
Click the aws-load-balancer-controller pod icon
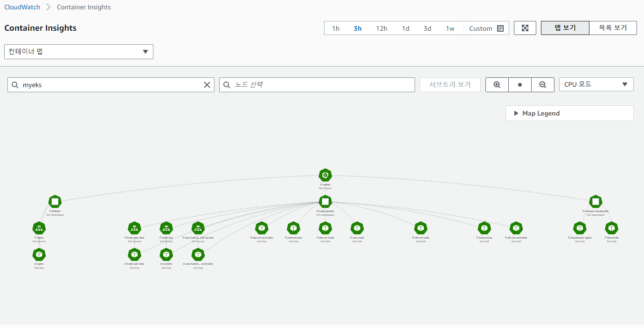click(198, 254)
